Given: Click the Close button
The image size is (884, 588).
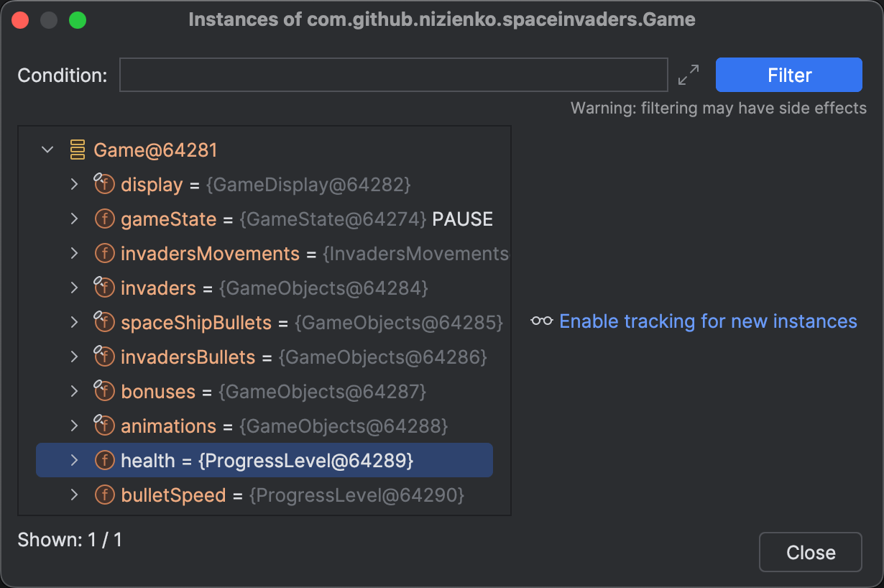Looking at the screenshot, I should [x=811, y=552].
